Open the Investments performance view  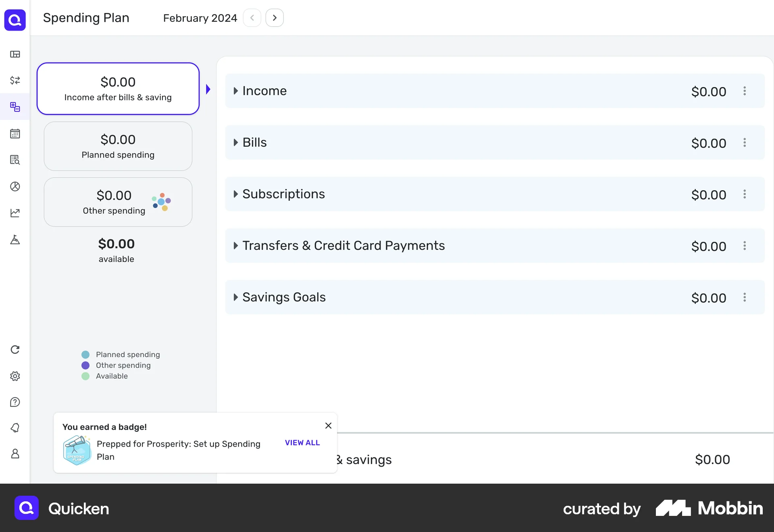point(15,213)
